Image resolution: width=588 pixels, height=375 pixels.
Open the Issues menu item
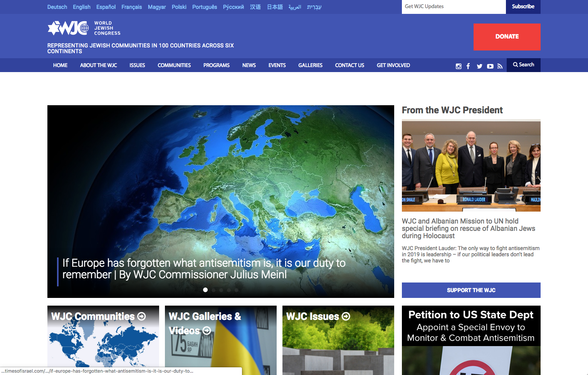(137, 65)
